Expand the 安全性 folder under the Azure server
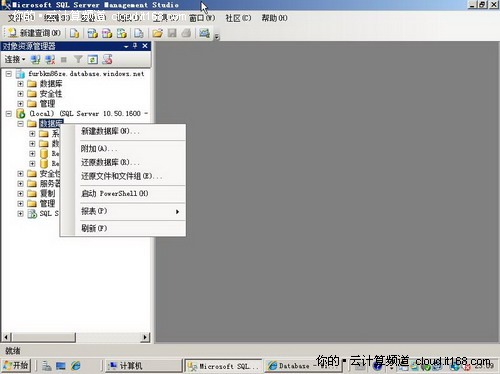500x374 pixels. coord(20,94)
